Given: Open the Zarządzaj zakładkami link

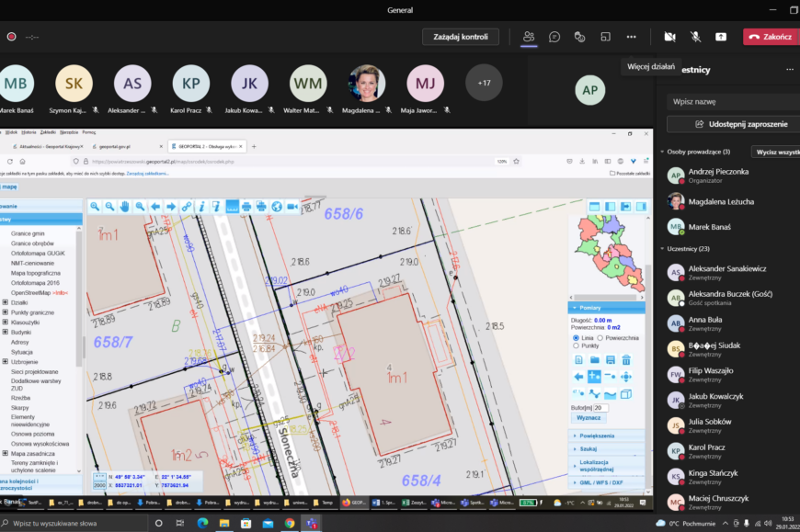Looking at the screenshot, I should pyautogui.click(x=147, y=174).
